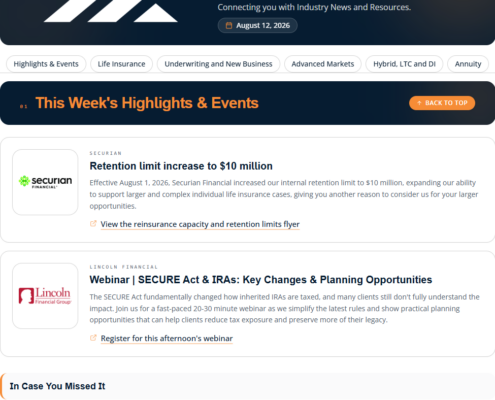The height and width of the screenshot is (400, 495).
Task: Open the reinsurance capacity and retention limits flyer
Action: tap(200, 224)
